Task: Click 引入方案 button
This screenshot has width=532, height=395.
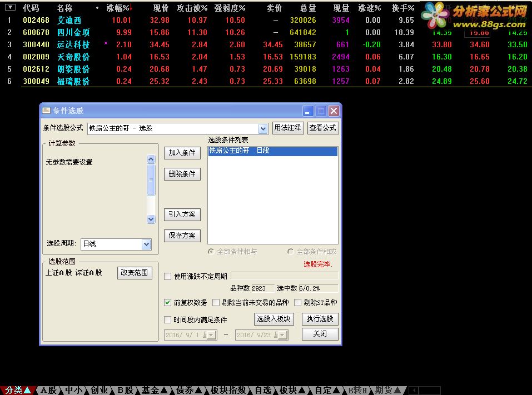Action: (182, 214)
